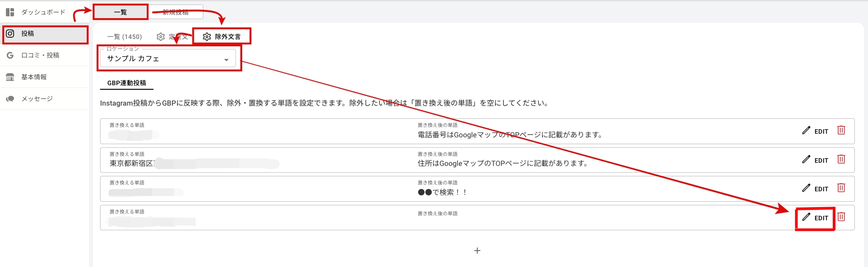The height and width of the screenshot is (267, 868).
Task: Click trash icon on the last row
Action: (841, 217)
